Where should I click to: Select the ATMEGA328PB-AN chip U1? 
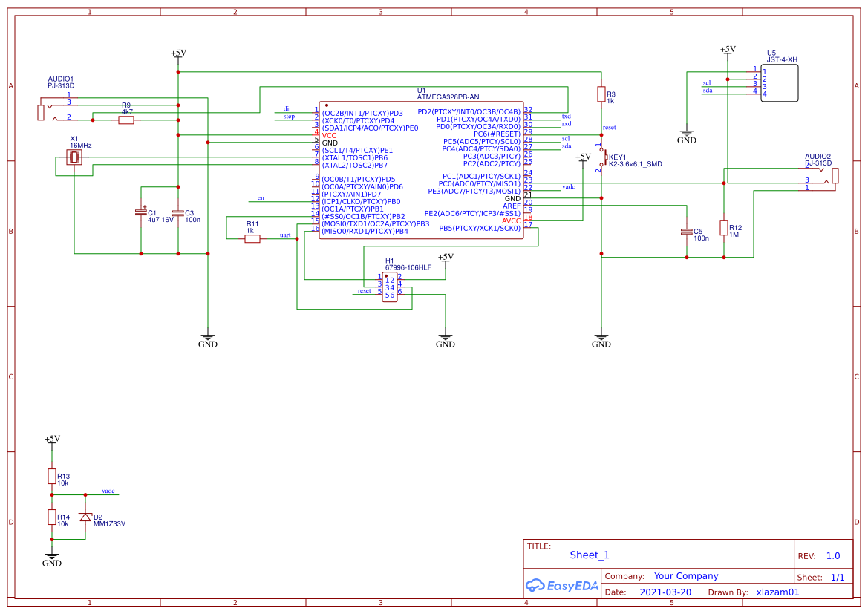point(421,170)
